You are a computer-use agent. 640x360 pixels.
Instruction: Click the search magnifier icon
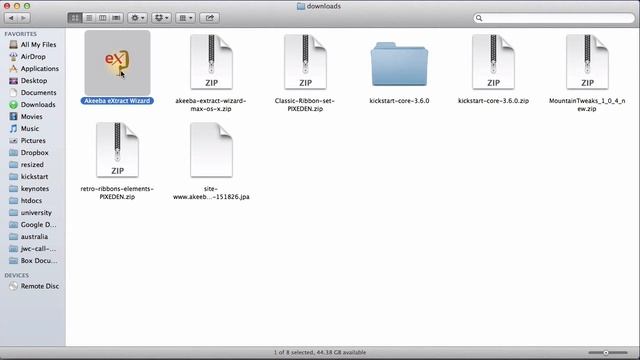point(479,18)
